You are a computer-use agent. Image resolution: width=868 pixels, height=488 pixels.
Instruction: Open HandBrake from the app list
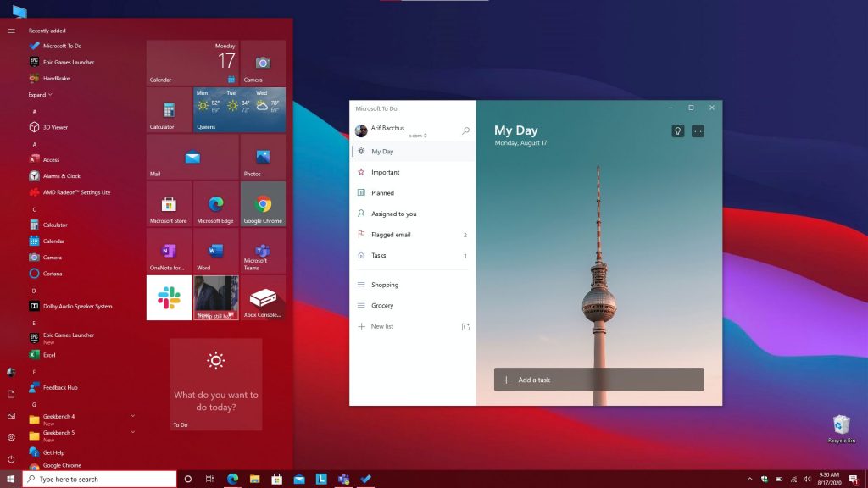point(49,79)
